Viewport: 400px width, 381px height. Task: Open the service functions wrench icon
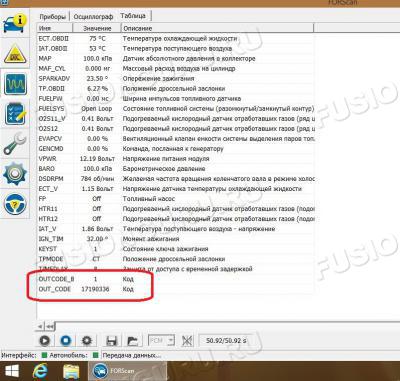pos(15,143)
